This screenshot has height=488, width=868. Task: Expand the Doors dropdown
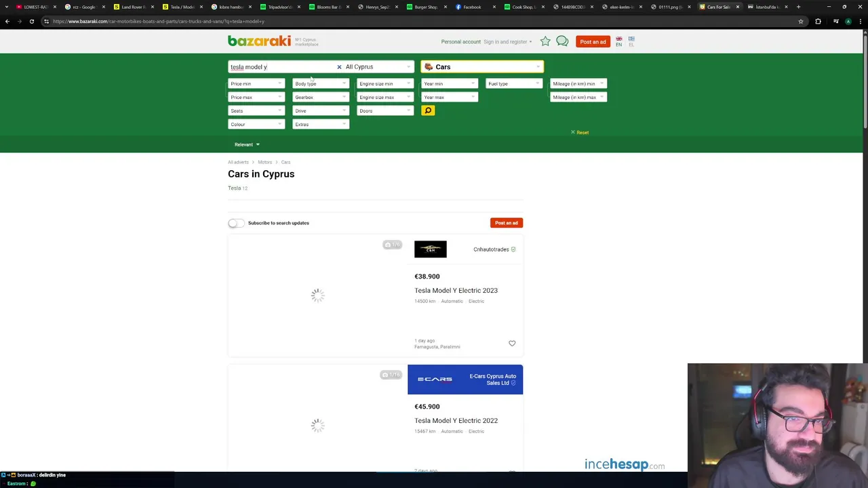(385, 110)
